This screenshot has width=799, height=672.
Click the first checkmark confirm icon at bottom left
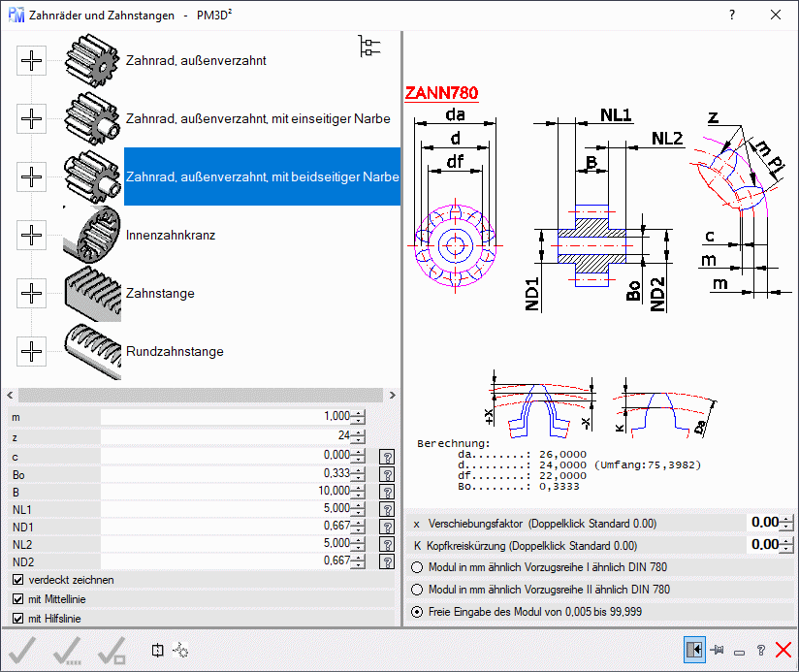[22, 651]
